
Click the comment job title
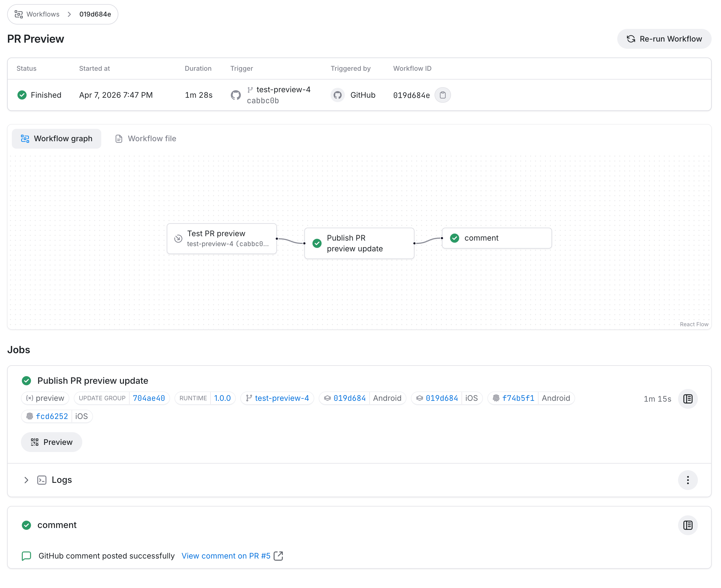pyautogui.click(x=57, y=525)
